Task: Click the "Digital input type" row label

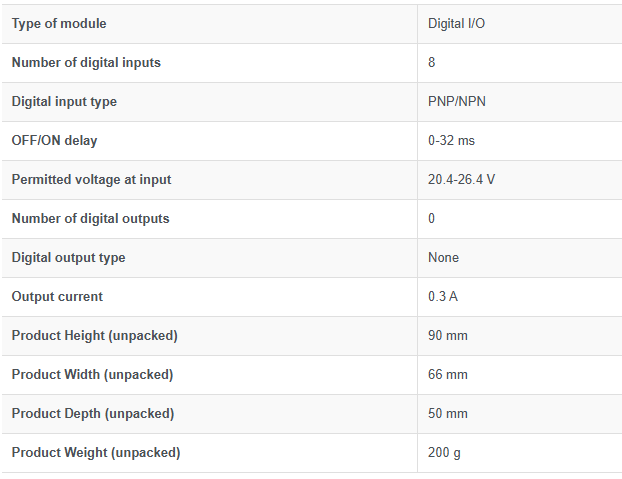Action: [x=64, y=101]
